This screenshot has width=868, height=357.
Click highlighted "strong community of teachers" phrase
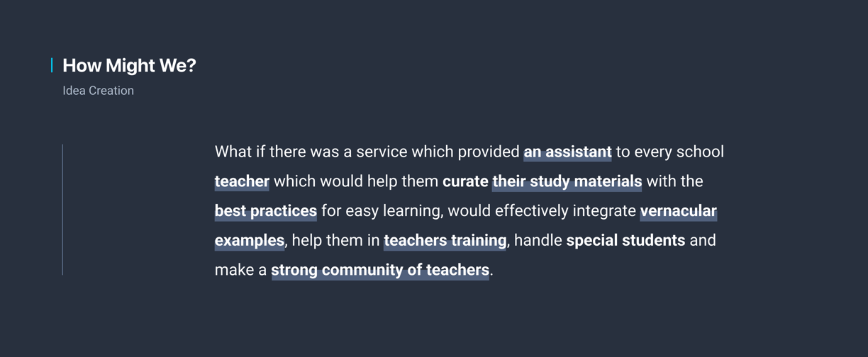[x=380, y=271]
